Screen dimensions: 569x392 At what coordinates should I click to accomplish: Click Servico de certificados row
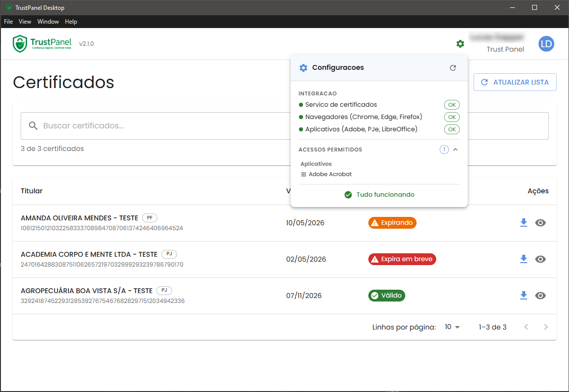[x=379, y=105]
